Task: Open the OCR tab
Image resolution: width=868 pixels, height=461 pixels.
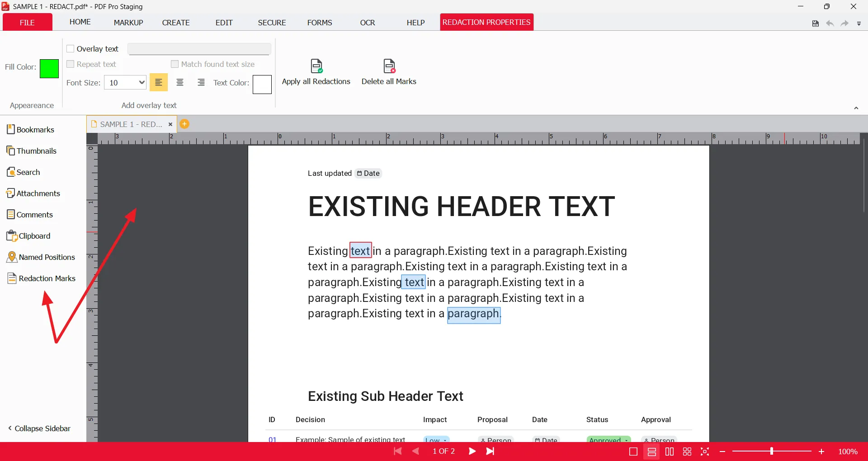Action: (x=368, y=23)
